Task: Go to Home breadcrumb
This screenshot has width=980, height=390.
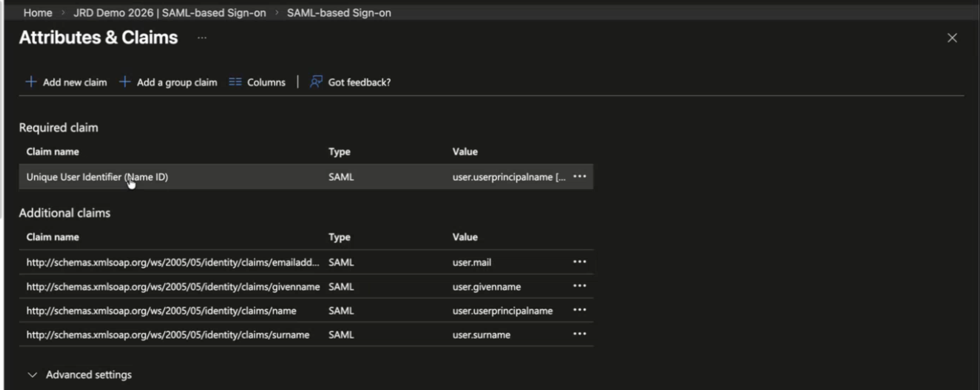Action: pyautogui.click(x=38, y=13)
